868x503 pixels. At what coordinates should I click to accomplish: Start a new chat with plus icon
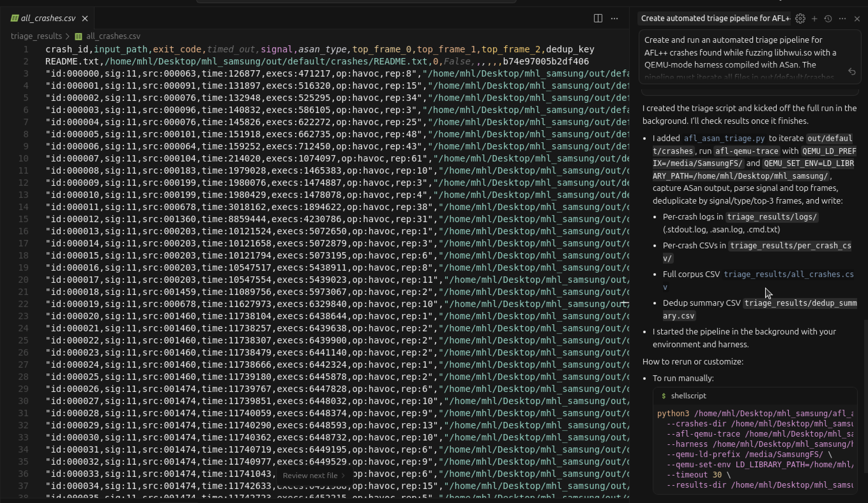pos(814,19)
